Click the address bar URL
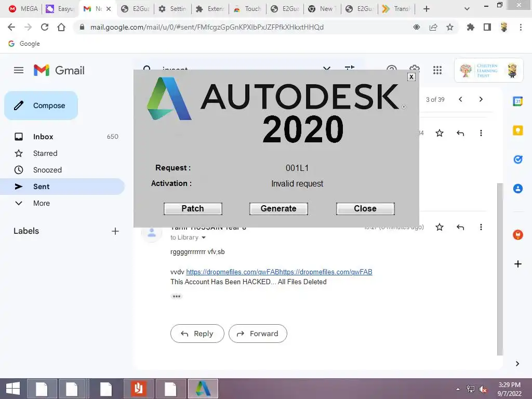Image resolution: width=532 pixels, height=399 pixels. click(207, 27)
